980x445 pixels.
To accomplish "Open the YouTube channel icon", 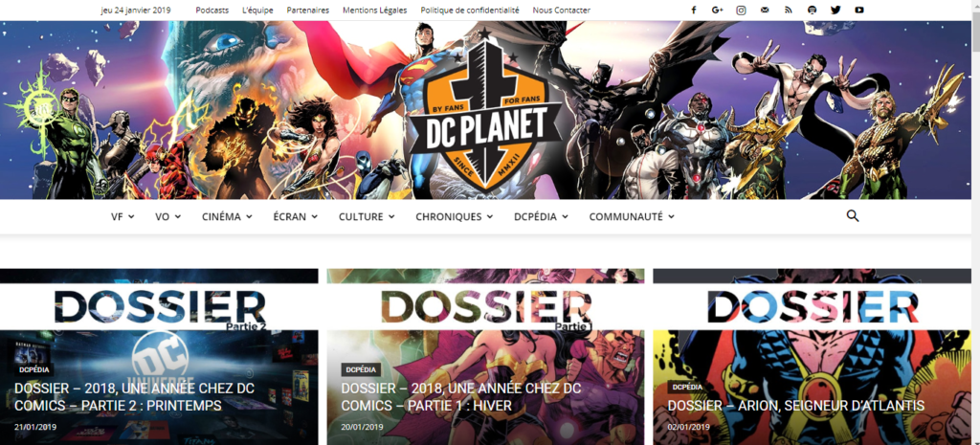I will pos(859,10).
